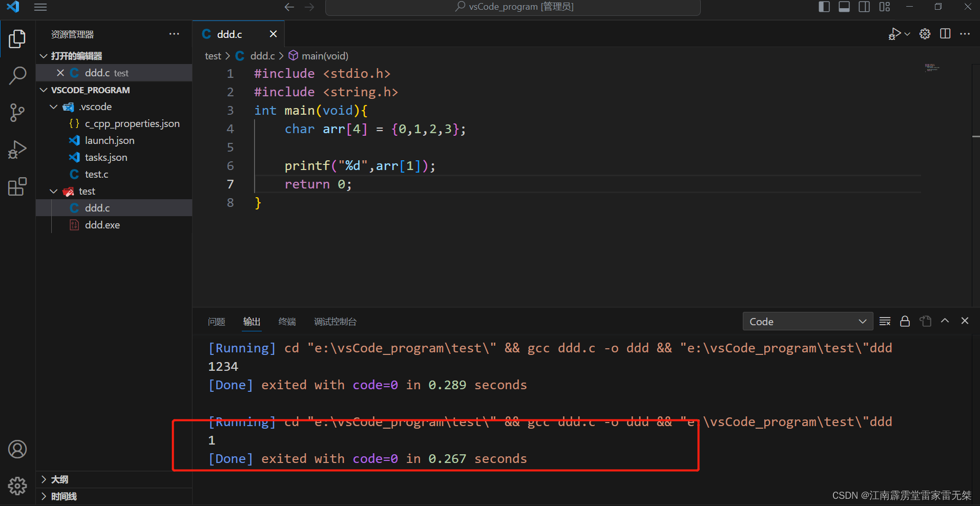Open the Run and Debug view
Image resolution: width=980 pixels, height=506 pixels.
coord(17,150)
